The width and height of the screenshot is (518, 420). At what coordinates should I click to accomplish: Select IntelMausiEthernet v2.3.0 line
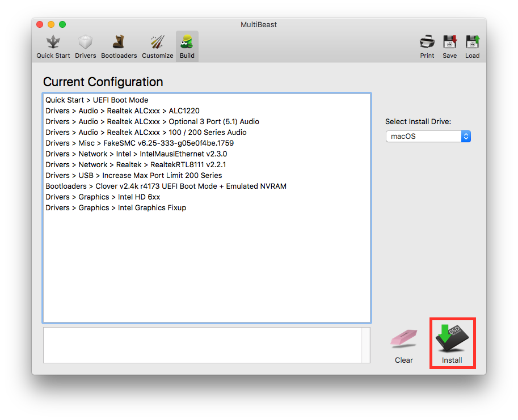click(x=136, y=154)
